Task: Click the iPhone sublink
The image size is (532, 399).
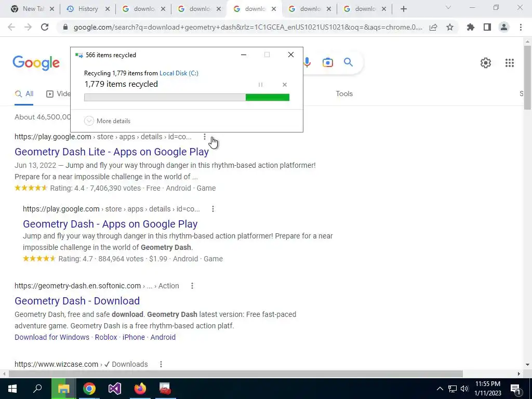Action: (134, 337)
